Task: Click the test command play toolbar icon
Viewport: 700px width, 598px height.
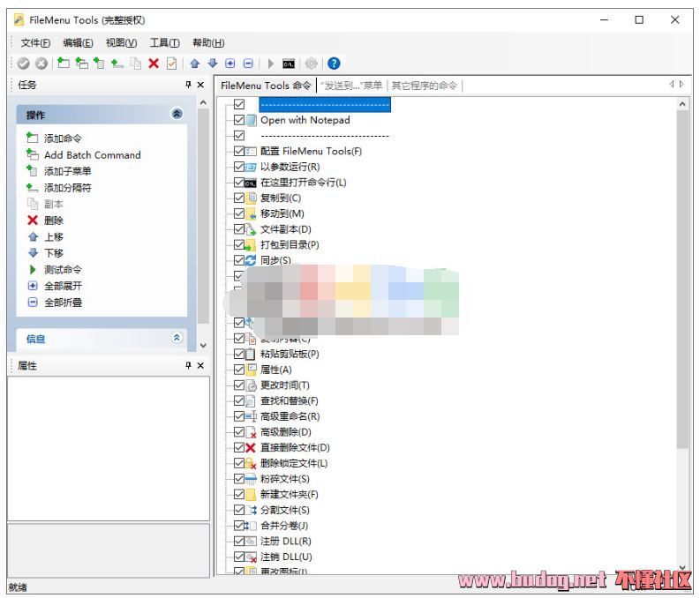Action: point(270,64)
